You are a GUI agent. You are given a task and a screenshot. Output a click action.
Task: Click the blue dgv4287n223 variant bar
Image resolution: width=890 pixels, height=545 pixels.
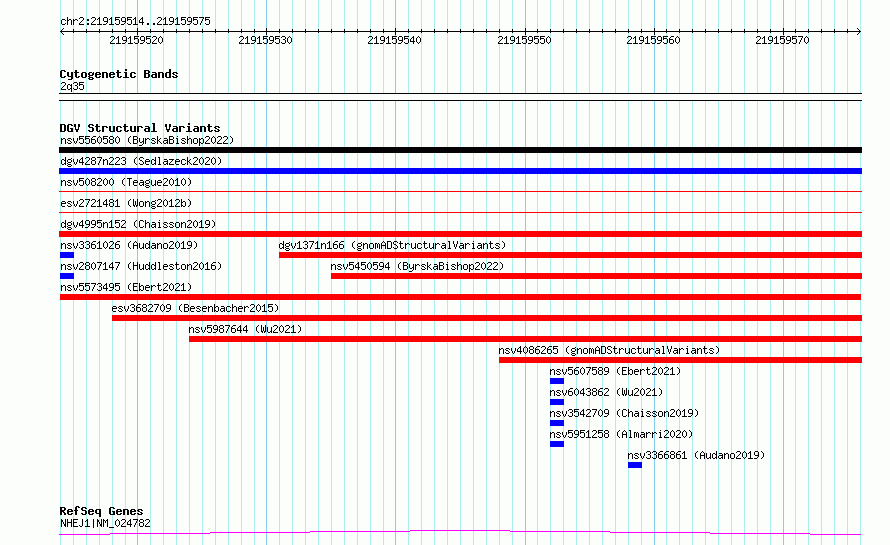point(460,171)
